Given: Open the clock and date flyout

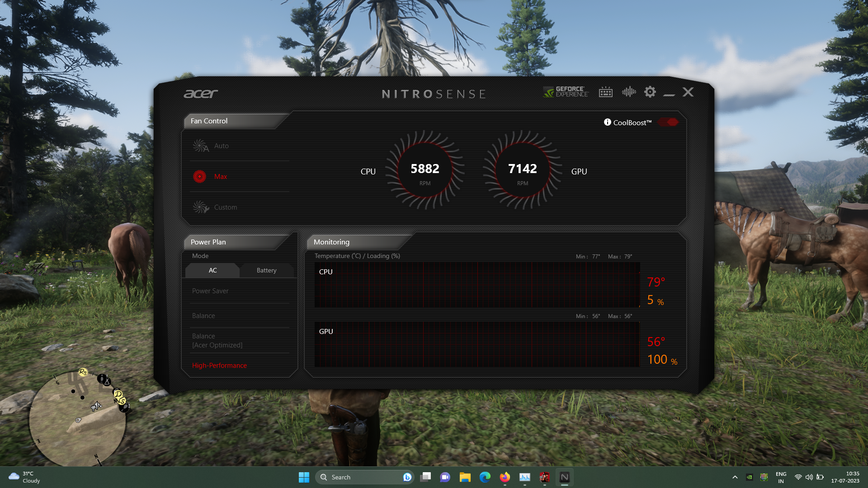Looking at the screenshot, I should [x=845, y=477].
